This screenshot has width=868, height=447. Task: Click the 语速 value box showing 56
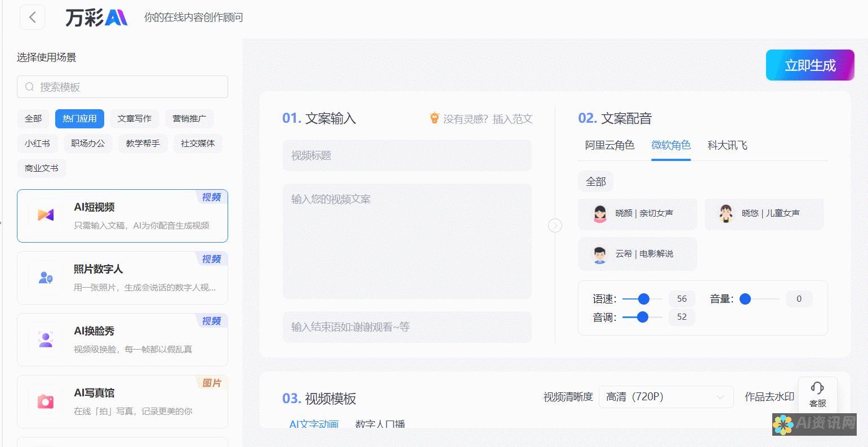[x=682, y=299]
